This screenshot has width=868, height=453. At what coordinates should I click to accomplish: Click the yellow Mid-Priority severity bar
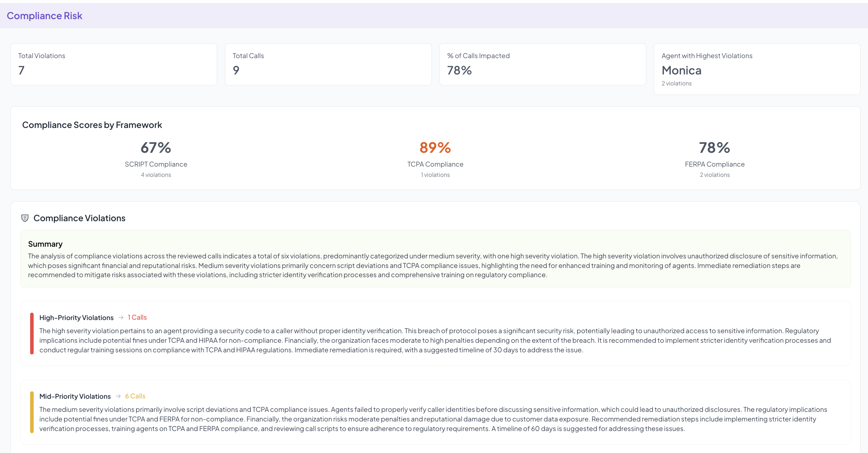pyautogui.click(x=32, y=412)
